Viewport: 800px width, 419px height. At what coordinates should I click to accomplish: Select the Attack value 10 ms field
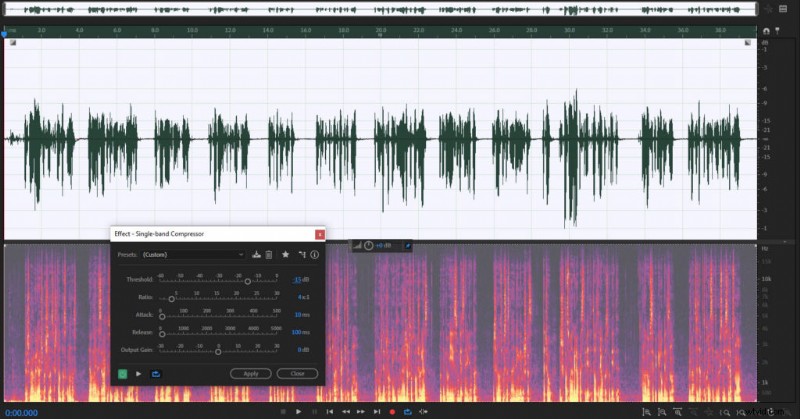(302, 315)
